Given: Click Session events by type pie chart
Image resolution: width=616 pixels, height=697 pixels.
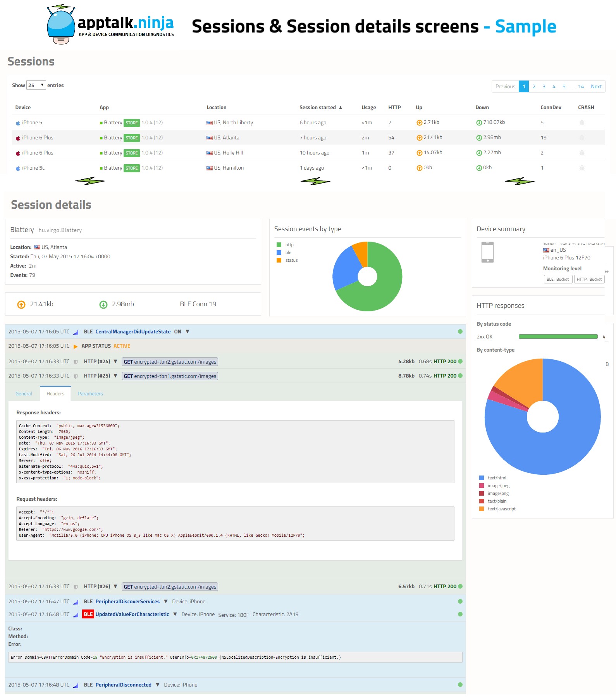Looking at the screenshot, I should pyautogui.click(x=367, y=276).
